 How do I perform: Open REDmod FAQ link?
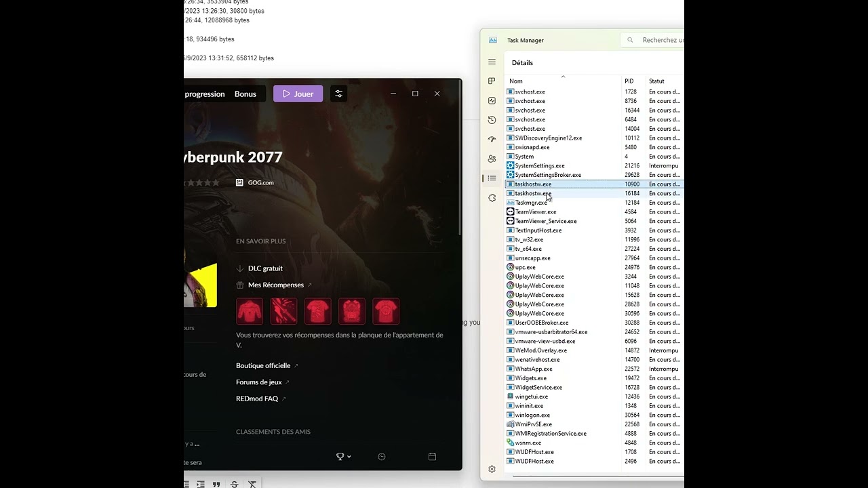tap(261, 399)
